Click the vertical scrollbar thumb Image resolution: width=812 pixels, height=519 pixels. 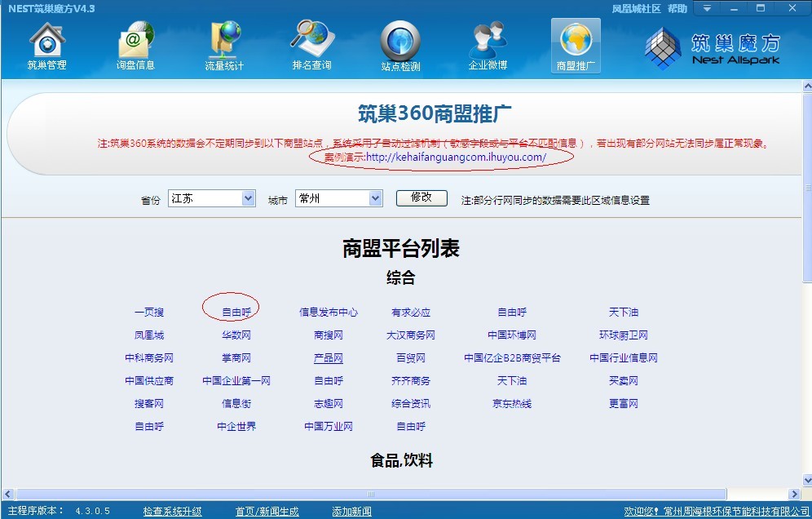pyautogui.click(x=807, y=188)
